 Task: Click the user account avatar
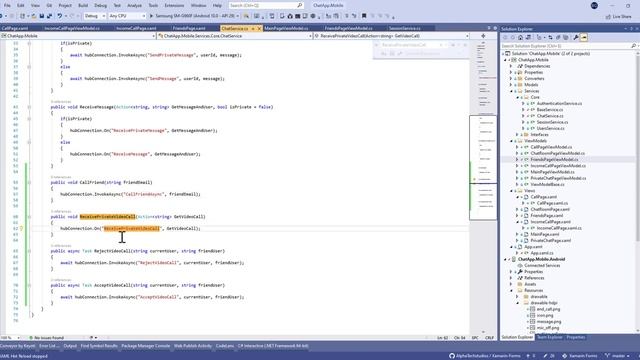pyautogui.click(x=594, y=5)
